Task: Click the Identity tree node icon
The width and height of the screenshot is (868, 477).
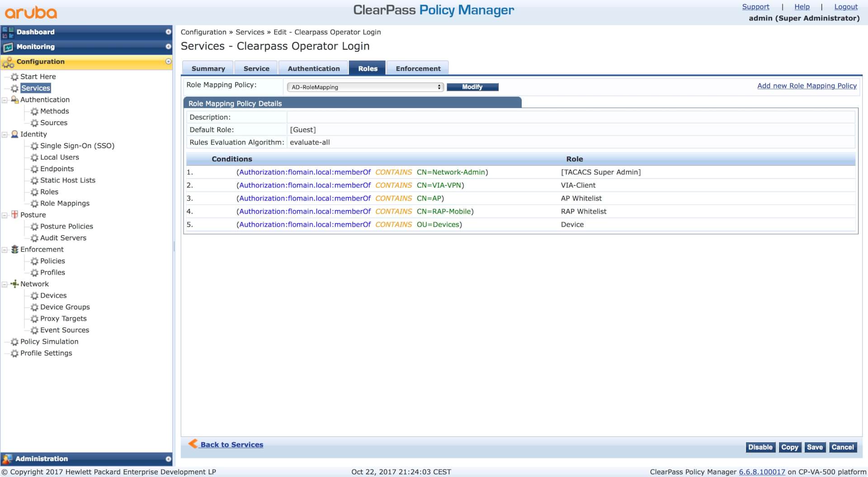Action: 14,134
